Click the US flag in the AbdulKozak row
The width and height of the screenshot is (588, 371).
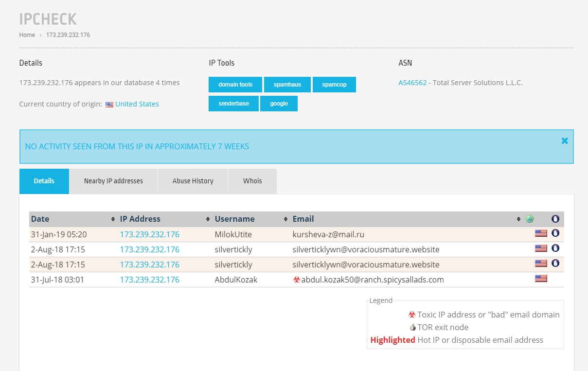click(x=541, y=279)
